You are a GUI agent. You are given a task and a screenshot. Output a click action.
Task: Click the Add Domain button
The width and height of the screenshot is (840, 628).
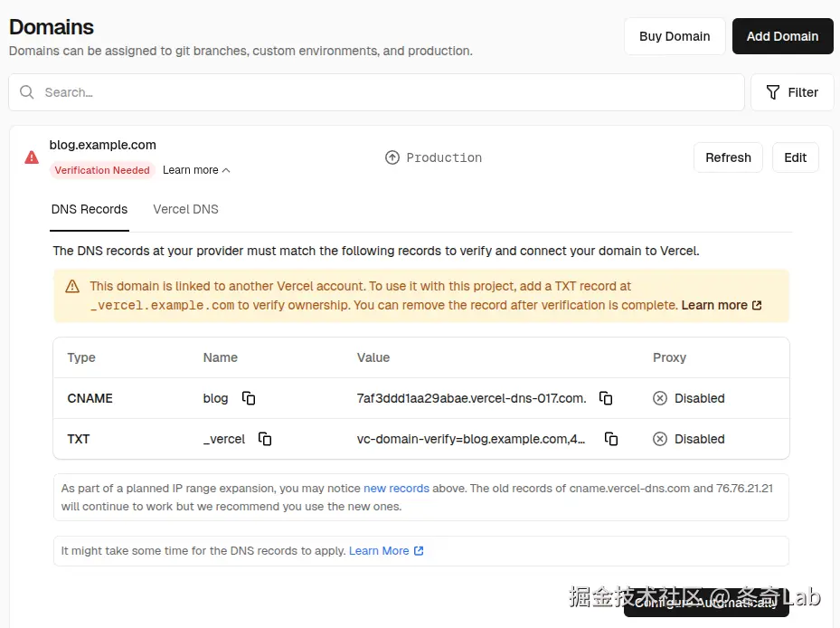[x=782, y=36]
